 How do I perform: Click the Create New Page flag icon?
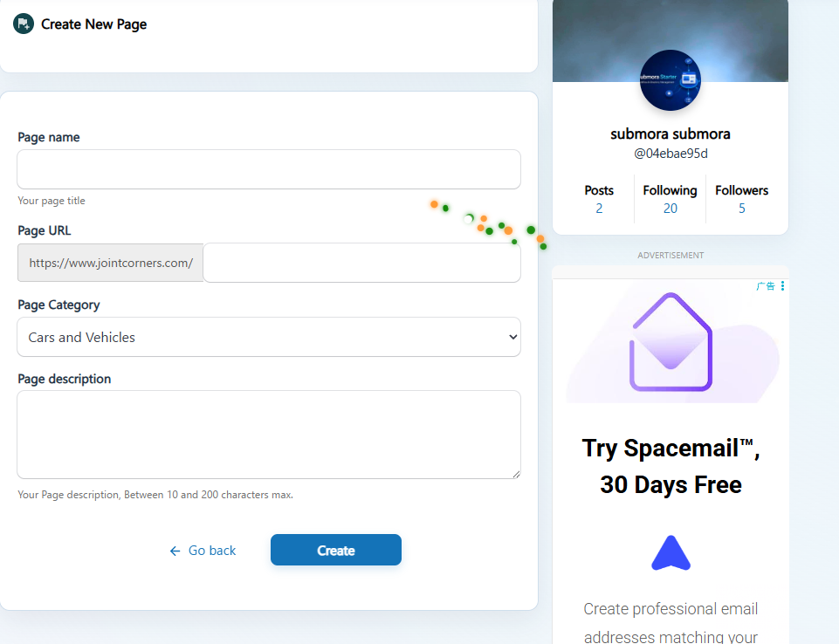[24, 24]
